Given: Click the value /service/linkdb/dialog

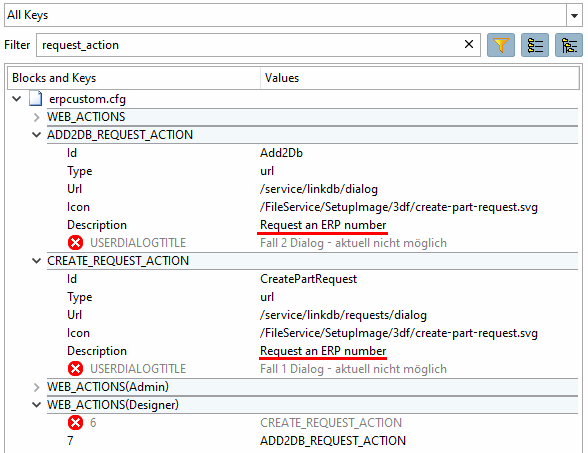Looking at the screenshot, I should click(x=319, y=189).
